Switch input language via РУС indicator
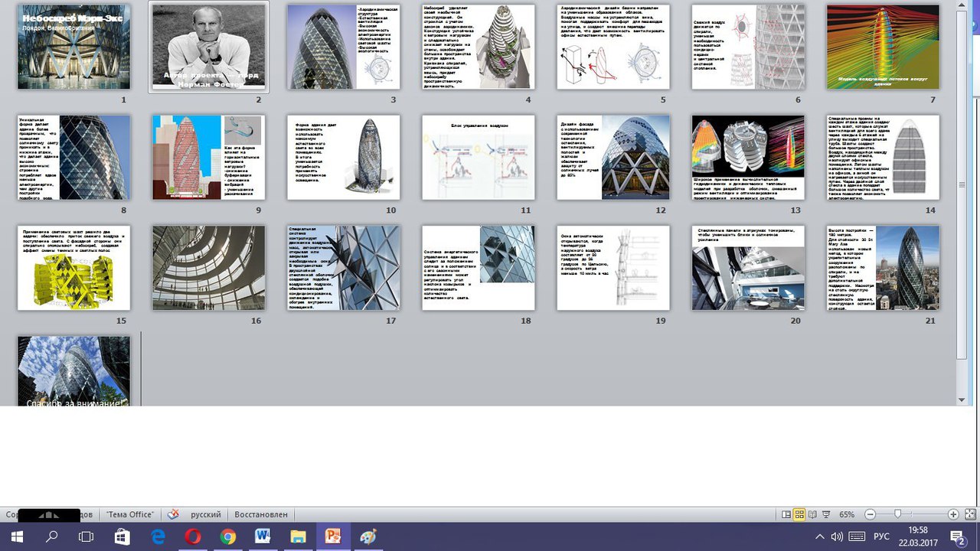The image size is (980, 551). click(x=881, y=536)
